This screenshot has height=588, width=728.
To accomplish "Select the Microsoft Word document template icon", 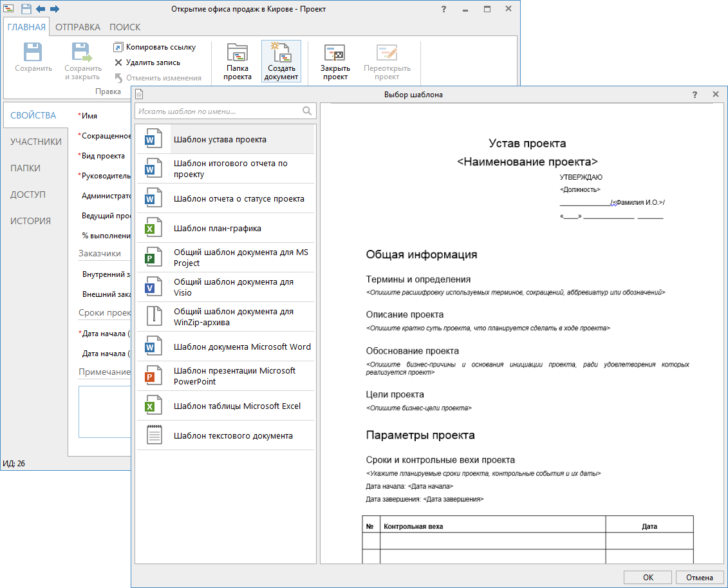I will pyautogui.click(x=154, y=346).
